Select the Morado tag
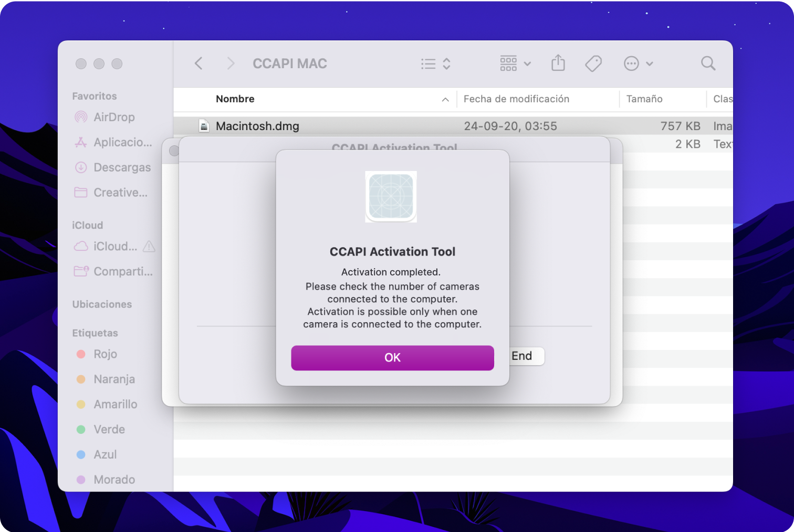 (106, 480)
